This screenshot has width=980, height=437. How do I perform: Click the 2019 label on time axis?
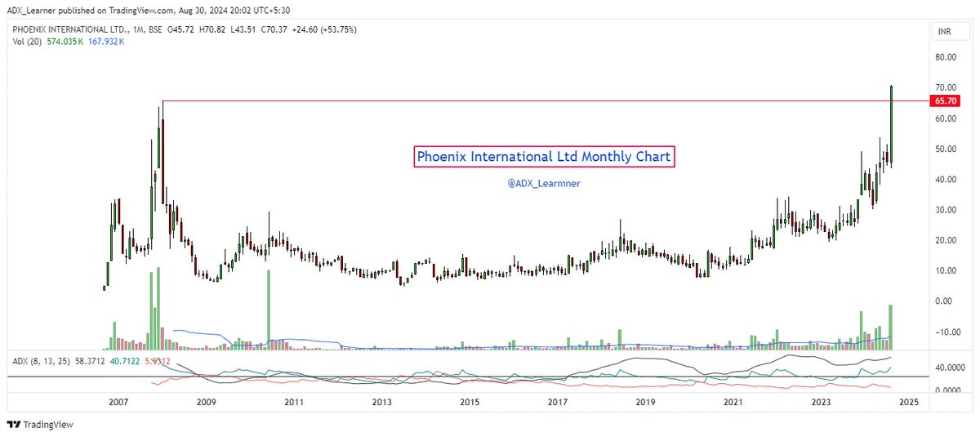pyautogui.click(x=645, y=403)
